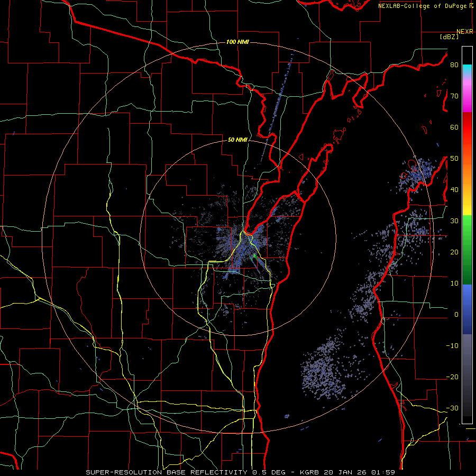Click the -30 value on dBZ scale
The height and width of the screenshot is (476, 476).
tap(452, 408)
